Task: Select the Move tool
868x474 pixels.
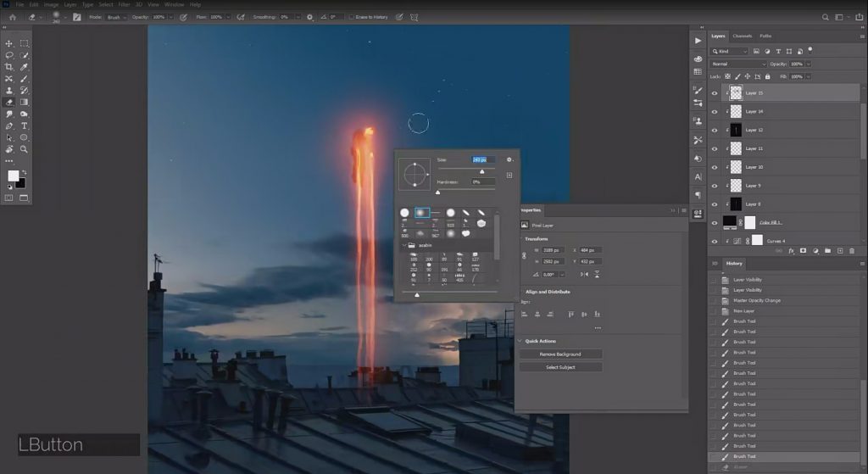Action: click(x=8, y=43)
